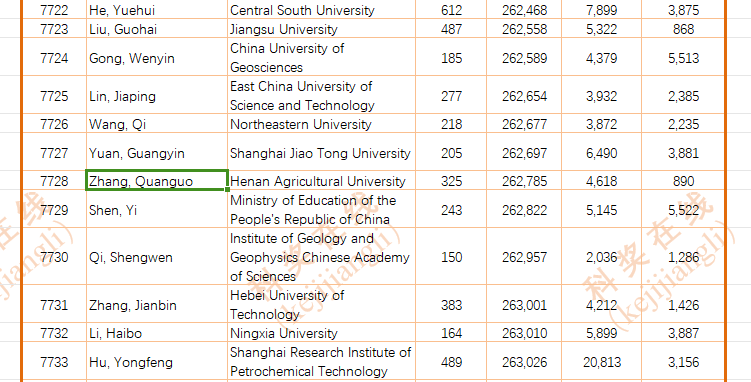The height and width of the screenshot is (382, 751).
Task: Select the Yuan, Guangyin name cell
Action: click(157, 152)
